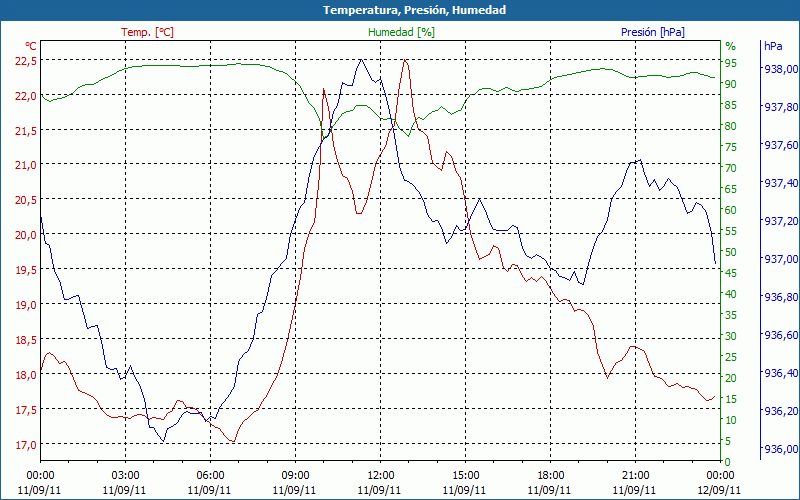This screenshot has width=800, height=500.
Task: Click the 19,0 temperature axis value
Action: click(x=25, y=305)
